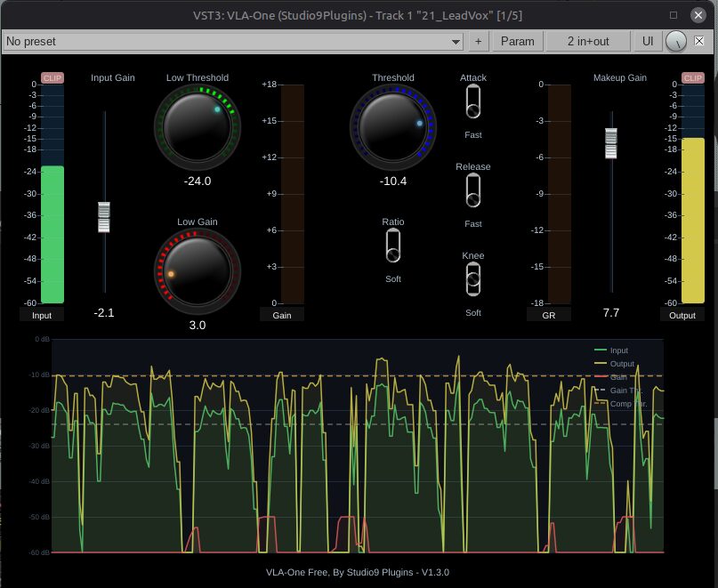The image size is (718, 588).
Task: Click the Gain Thr. legend entry
Action: pyautogui.click(x=618, y=391)
